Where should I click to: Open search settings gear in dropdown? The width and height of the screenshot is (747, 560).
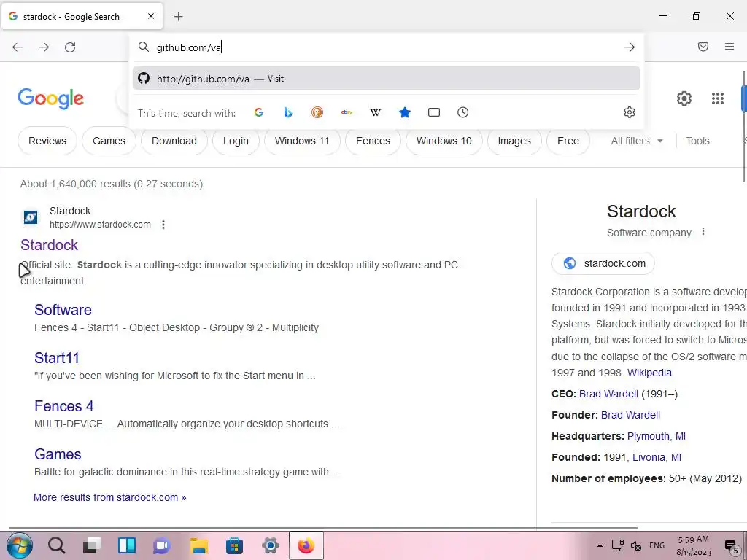coord(630,112)
